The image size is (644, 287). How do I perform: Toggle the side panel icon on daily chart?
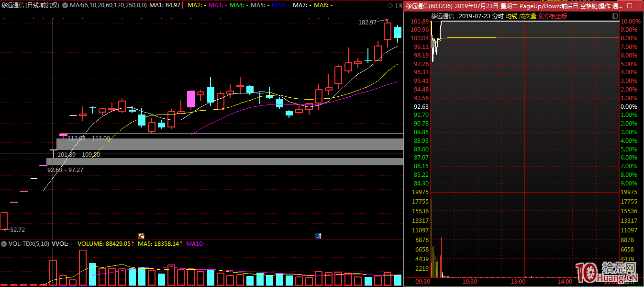(398, 5)
